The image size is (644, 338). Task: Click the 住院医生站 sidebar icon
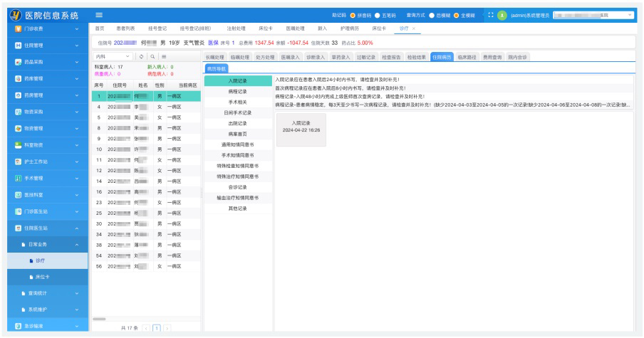[18, 228]
